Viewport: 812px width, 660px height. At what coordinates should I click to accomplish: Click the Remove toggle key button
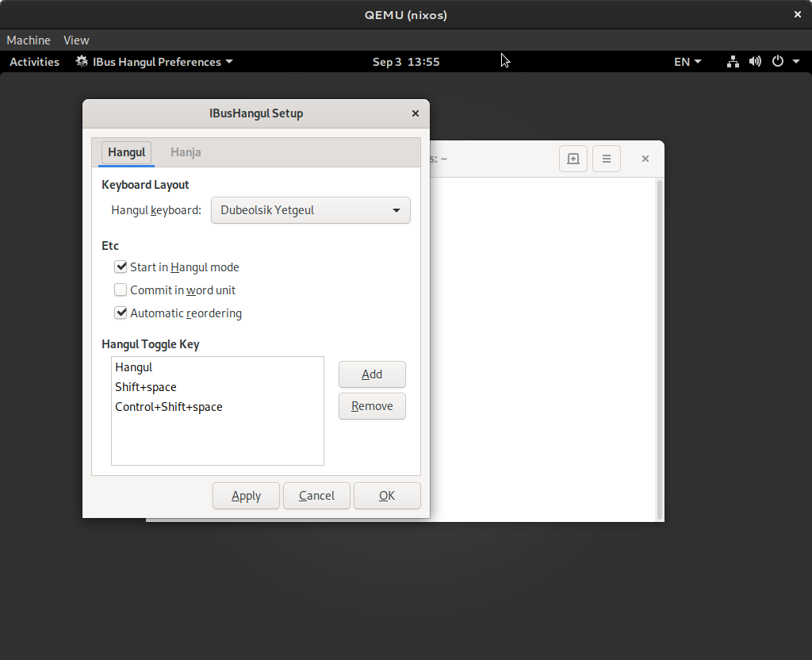pos(372,406)
